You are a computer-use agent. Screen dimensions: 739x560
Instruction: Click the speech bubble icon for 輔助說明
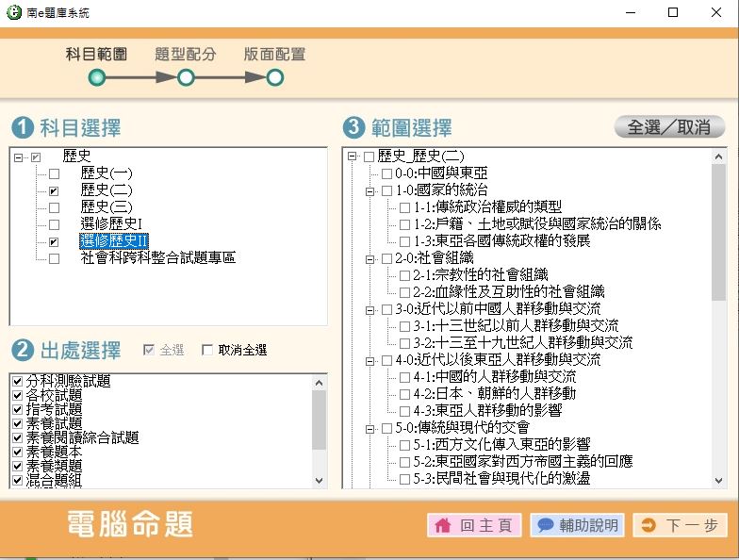[x=545, y=525]
